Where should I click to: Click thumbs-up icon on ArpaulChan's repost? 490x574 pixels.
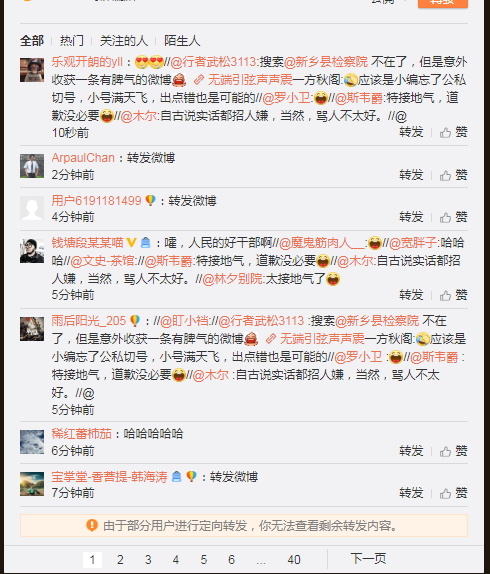click(445, 176)
